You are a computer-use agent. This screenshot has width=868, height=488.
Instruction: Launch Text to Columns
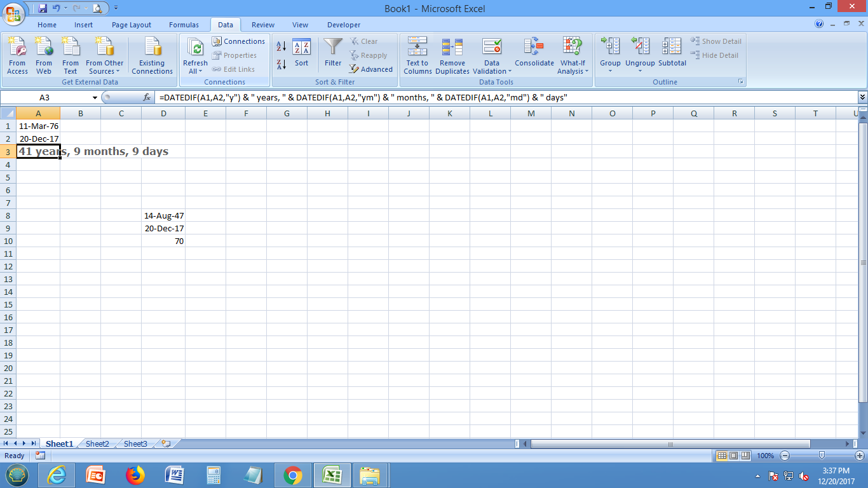click(417, 55)
